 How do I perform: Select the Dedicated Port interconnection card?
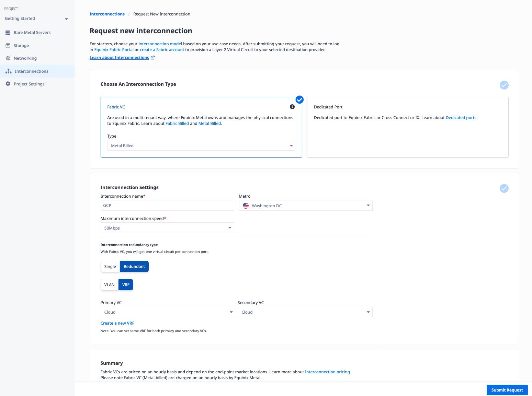(x=408, y=127)
